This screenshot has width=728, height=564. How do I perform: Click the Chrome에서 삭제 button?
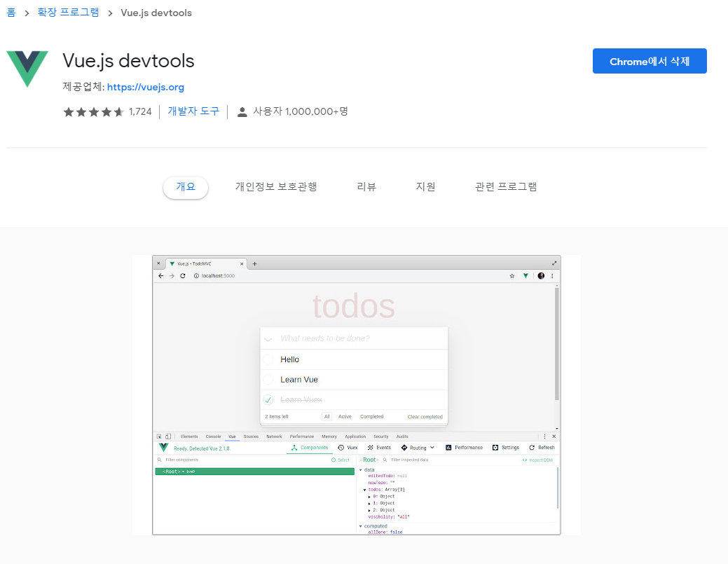[650, 61]
